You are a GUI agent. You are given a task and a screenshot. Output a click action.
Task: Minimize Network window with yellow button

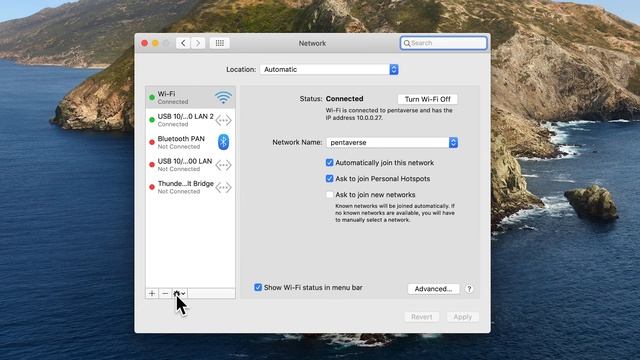point(156,43)
